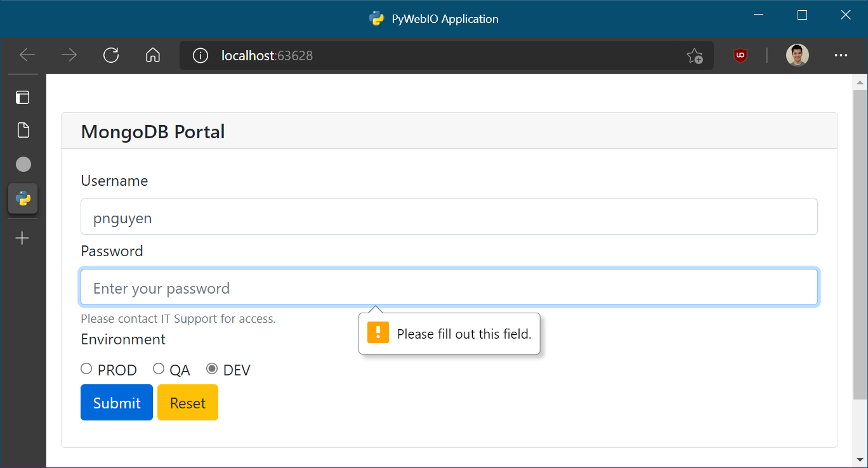Select the DEV environment option

coord(212,368)
